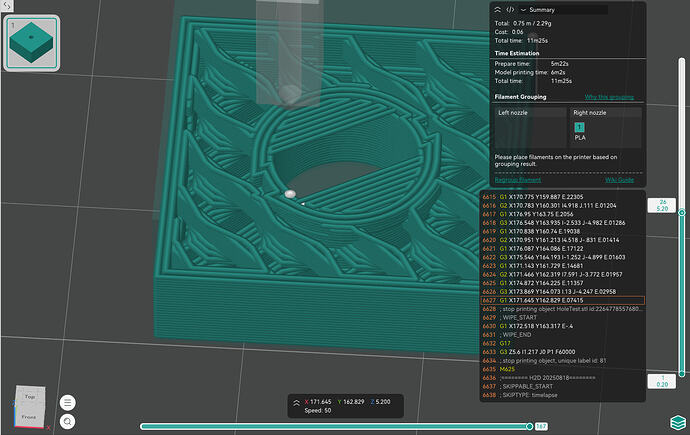The height and width of the screenshot is (435, 690).
Task: Toggle the G-code window via the code icon
Action: [510, 10]
